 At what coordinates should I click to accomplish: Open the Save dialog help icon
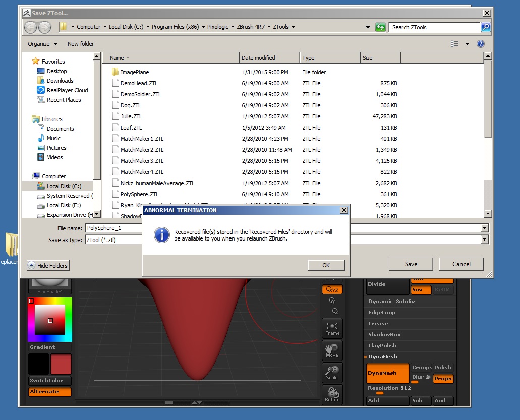point(480,44)
